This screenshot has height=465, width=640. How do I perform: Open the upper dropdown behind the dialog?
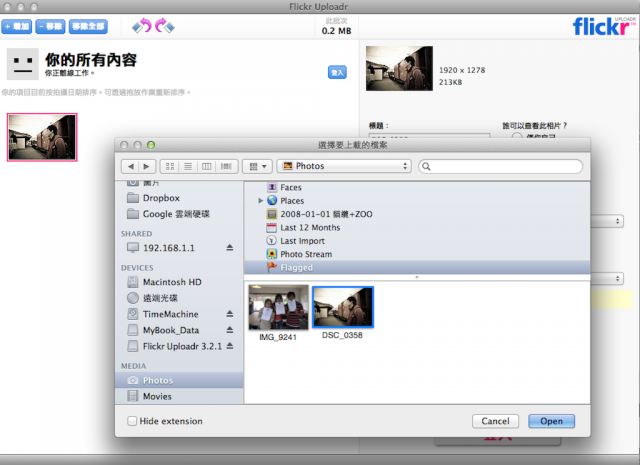[607, 221]
